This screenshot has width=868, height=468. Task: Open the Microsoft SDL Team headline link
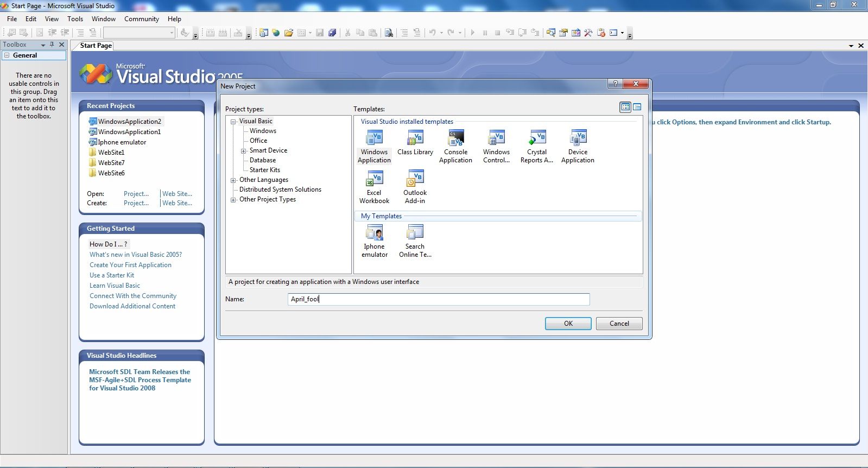[x=140, y=380]
